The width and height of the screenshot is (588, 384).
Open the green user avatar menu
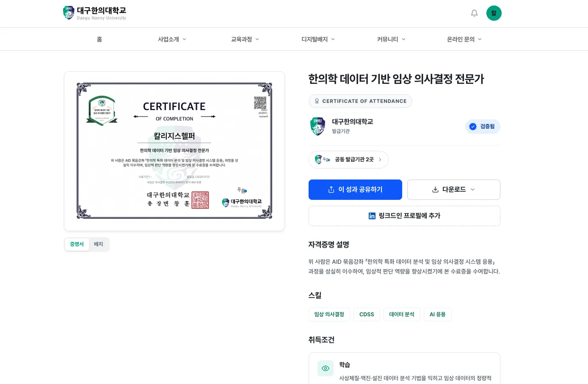(494, 13)
